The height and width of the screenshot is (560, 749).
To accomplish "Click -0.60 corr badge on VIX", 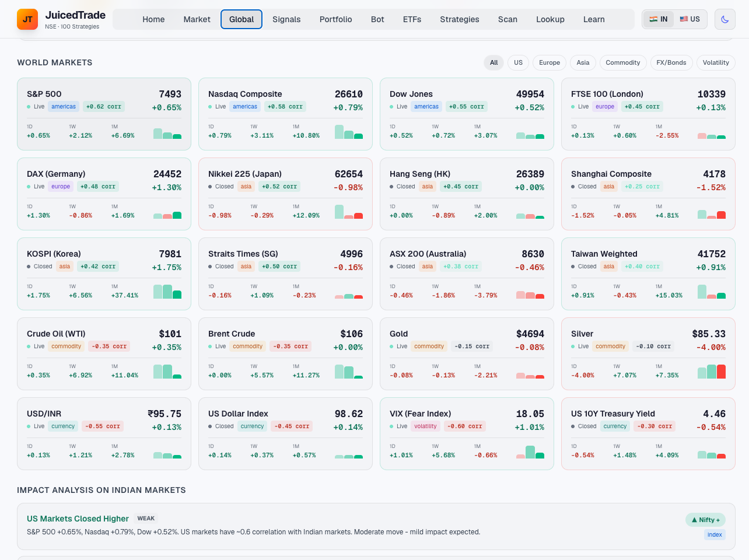I will point(465,426).
